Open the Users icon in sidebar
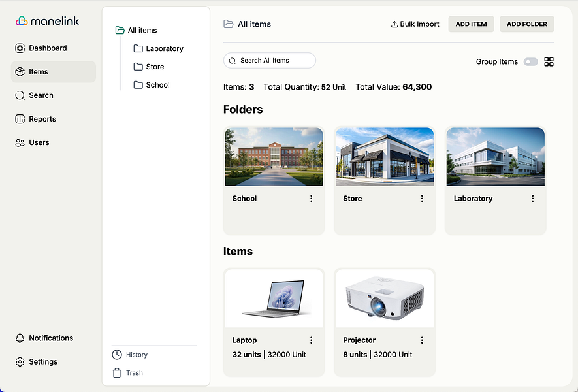The width and height of the screenshot is (578, 392). click(20, 142)
